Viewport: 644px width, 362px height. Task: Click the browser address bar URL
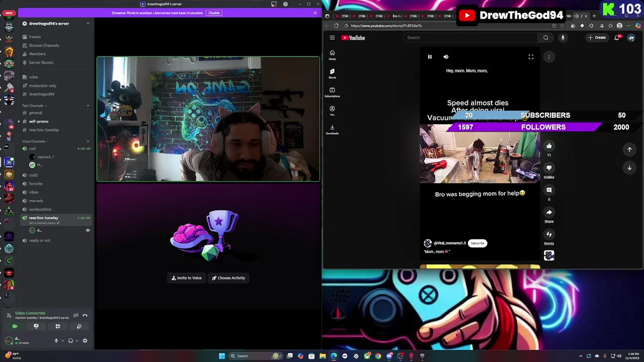(x=386, y=26)
